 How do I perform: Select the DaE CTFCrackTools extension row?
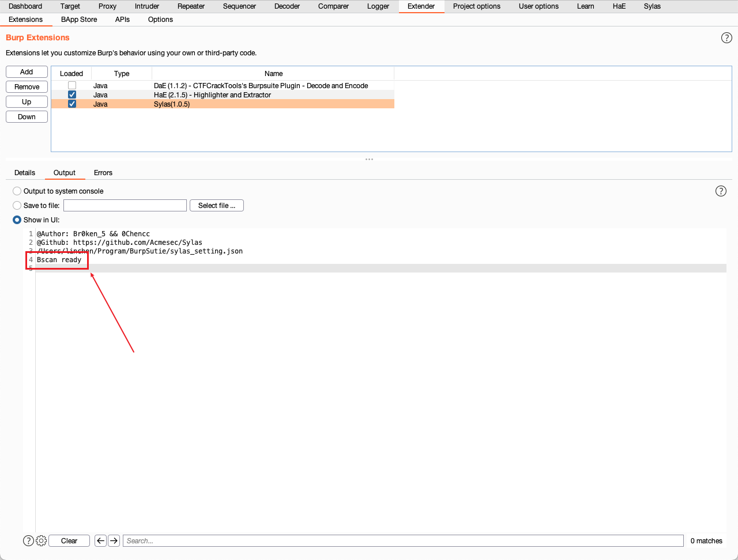[x=223, y=85]
